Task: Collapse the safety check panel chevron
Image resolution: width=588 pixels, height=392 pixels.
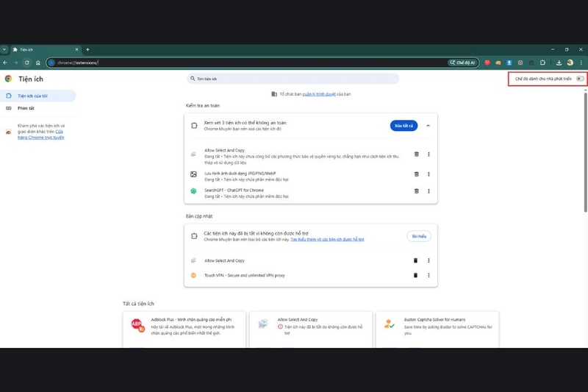Action: [428, 126]
